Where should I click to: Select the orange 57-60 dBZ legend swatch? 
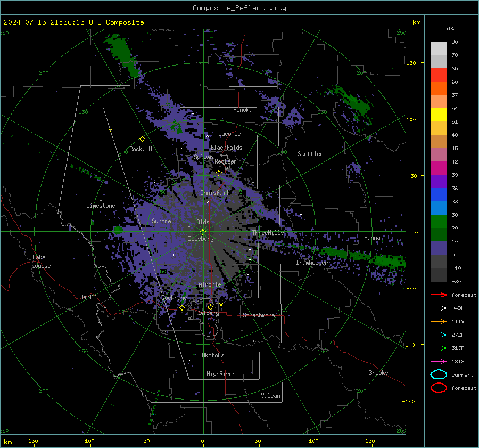[x=439, y=88]
